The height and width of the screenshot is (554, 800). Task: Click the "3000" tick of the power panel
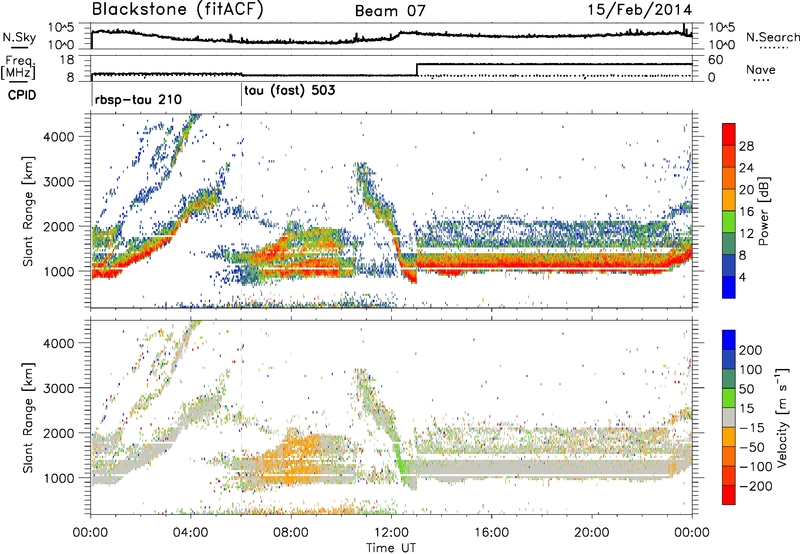[58, 182]
